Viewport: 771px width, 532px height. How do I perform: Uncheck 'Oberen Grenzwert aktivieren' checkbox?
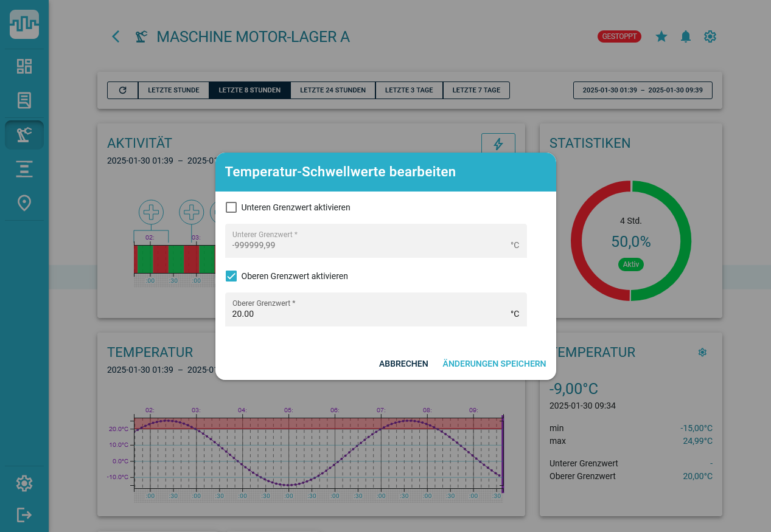(231, 276)
